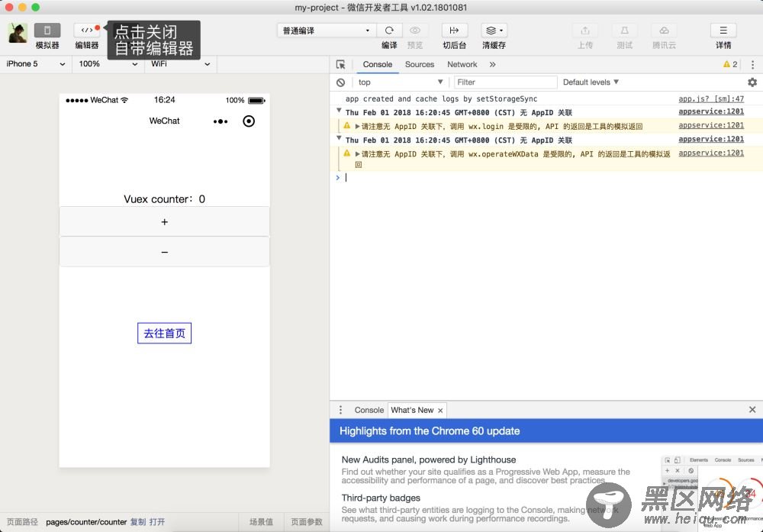
Task: Click the Tencent Cloud (腾讯云) icon
Action: pyautogui.click(x=665, y=31)
